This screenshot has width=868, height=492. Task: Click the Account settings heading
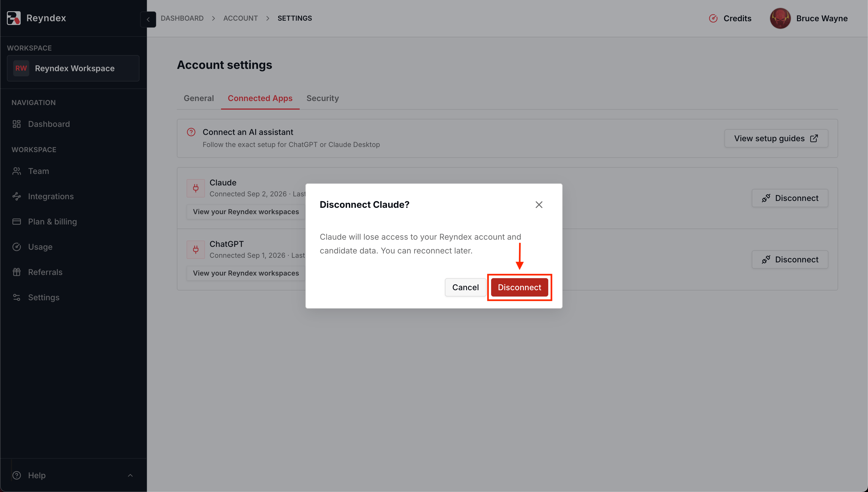pos(224,65)
